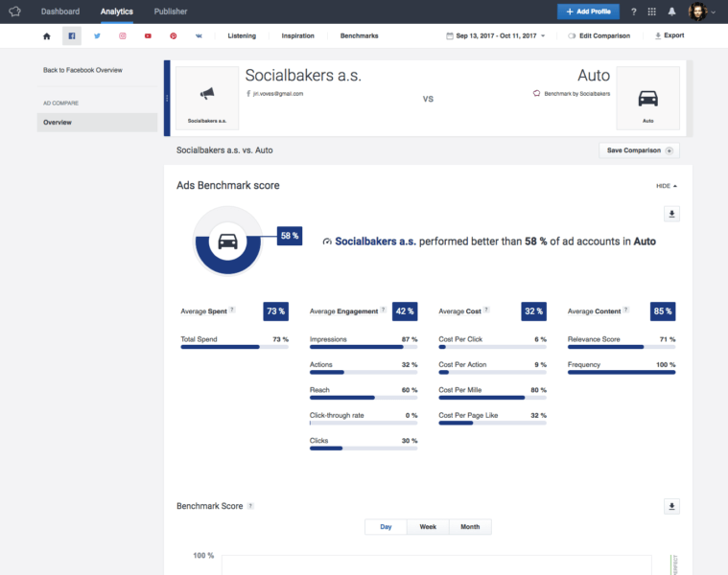
Task: Click the megaphone Socialbakers a.s. profile tile
Action: [x=207, y=98]
